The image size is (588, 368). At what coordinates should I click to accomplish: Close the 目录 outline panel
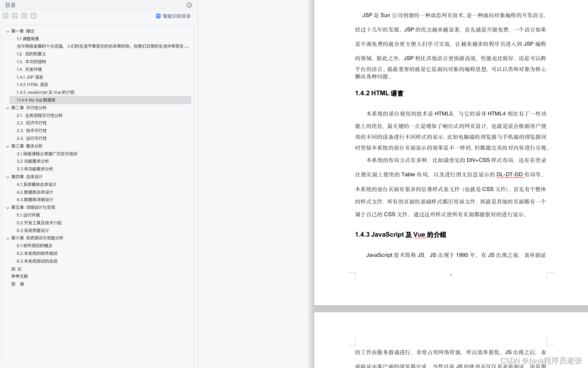point(189,5)
